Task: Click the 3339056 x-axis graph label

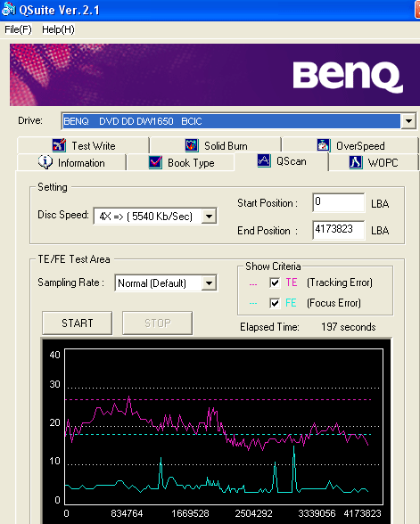Action: point(317,513)
